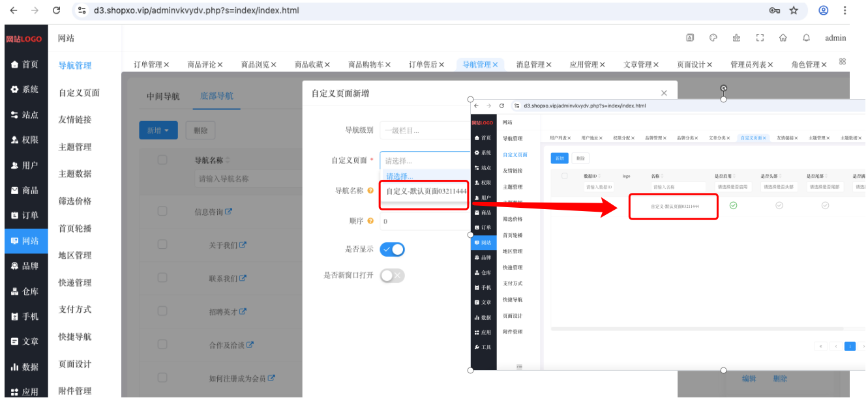Screen dimensions: 868x400
Task: Pick the 请选择... placeholder option in the list
Action: click(400, 177)
